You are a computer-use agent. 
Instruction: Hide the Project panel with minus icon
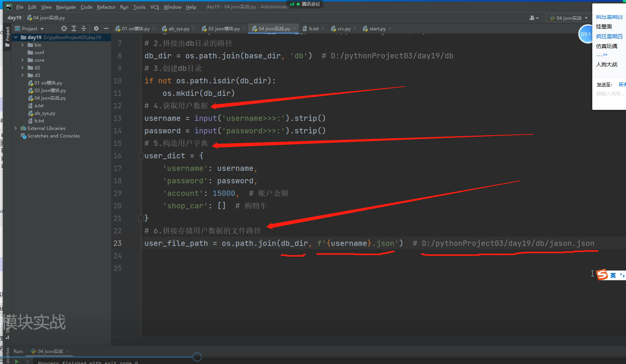(106, 28)
